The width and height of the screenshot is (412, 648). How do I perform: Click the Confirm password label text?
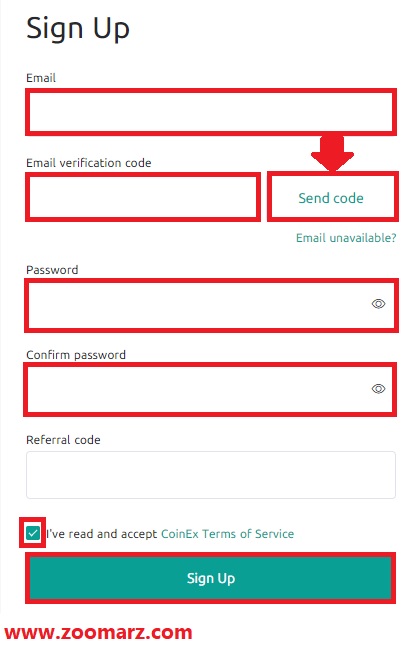(x=76, y=355)
